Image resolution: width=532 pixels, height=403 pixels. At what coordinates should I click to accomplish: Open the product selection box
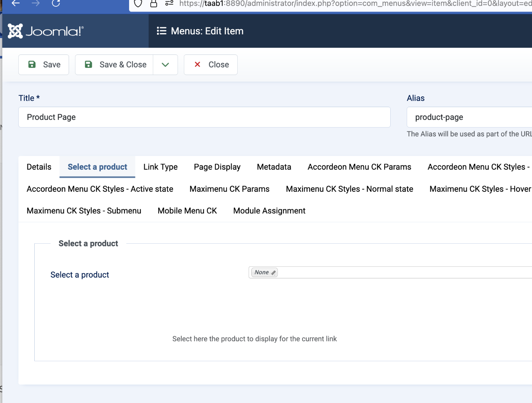pyautogui.click(x=390, y=272)
